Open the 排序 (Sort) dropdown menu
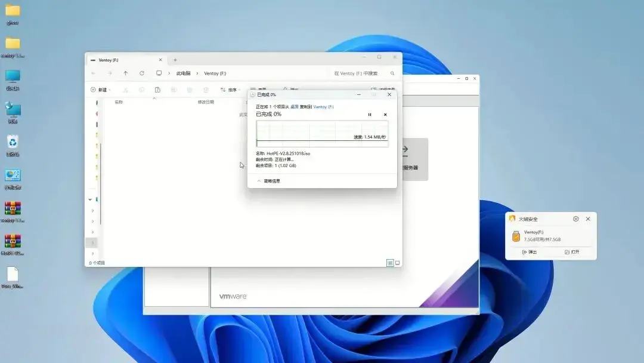644x363 pixels. pyautogui.click(x=230, y=90)
